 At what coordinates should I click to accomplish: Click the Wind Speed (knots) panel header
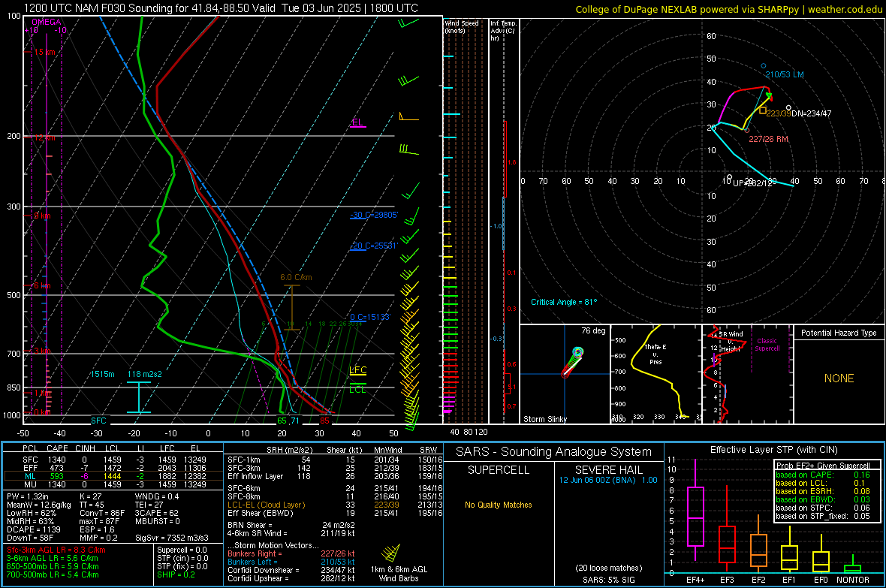(x=462, y=26)
